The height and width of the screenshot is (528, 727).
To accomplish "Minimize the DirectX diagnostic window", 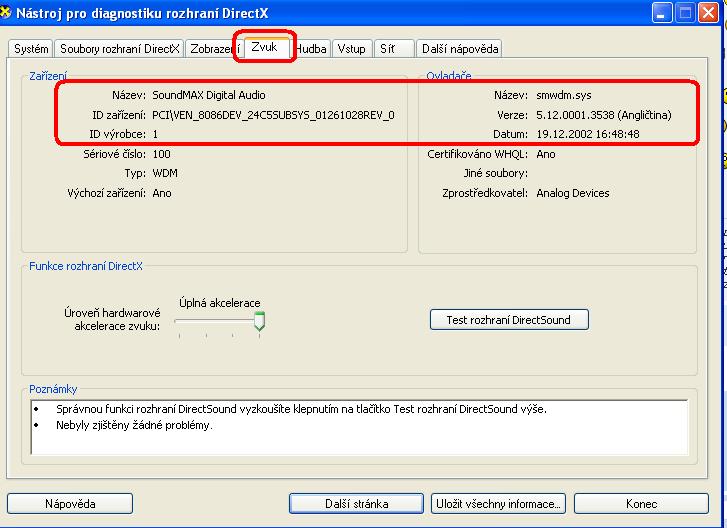I will 662,13.
